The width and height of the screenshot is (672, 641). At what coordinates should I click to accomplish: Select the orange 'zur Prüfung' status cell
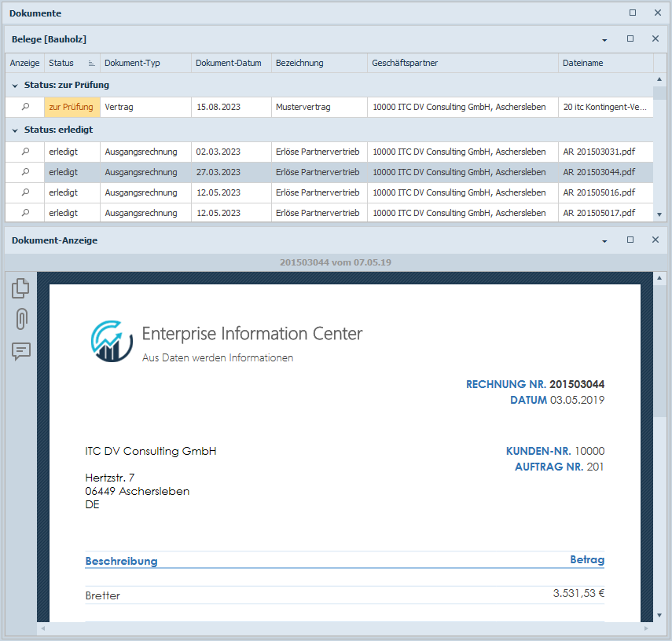click(72, 107)
